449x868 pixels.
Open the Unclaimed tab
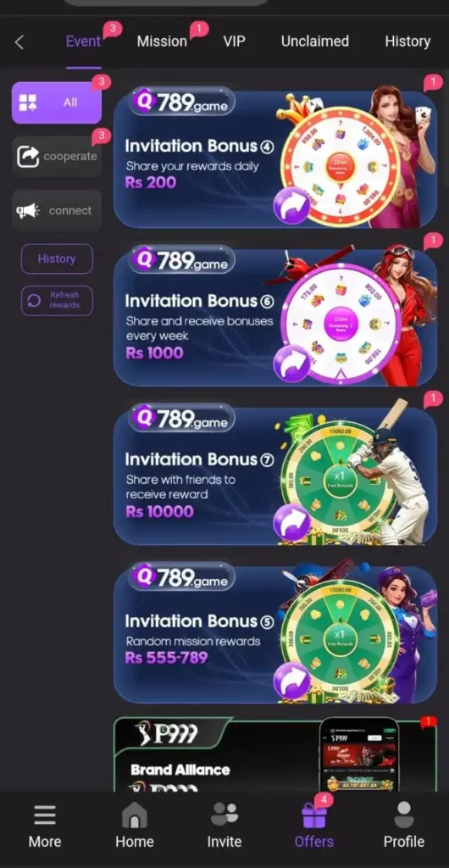click(314, 42)
